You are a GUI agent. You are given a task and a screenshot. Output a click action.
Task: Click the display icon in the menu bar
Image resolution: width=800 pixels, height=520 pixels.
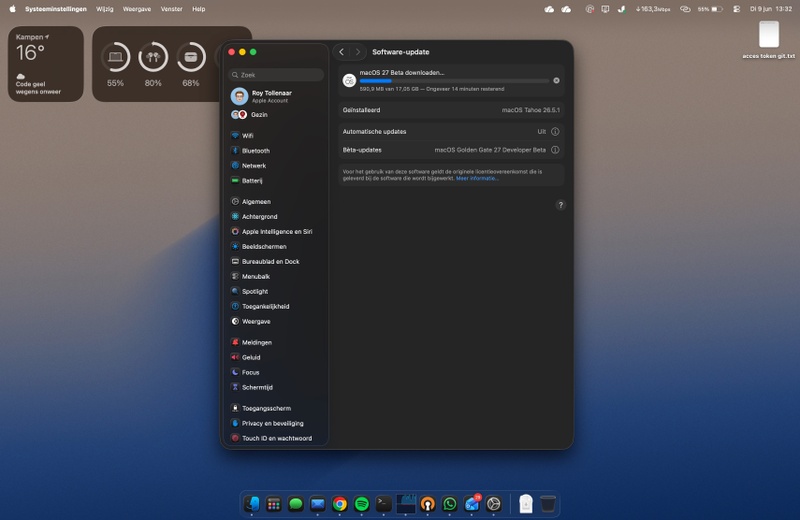(x=605, y=9)
